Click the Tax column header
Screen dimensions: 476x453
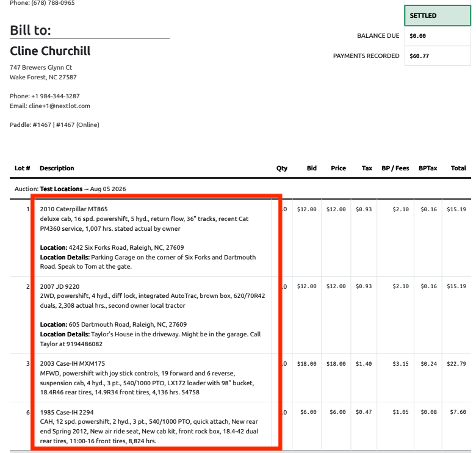pyautogui.click(x=367, y=169)
